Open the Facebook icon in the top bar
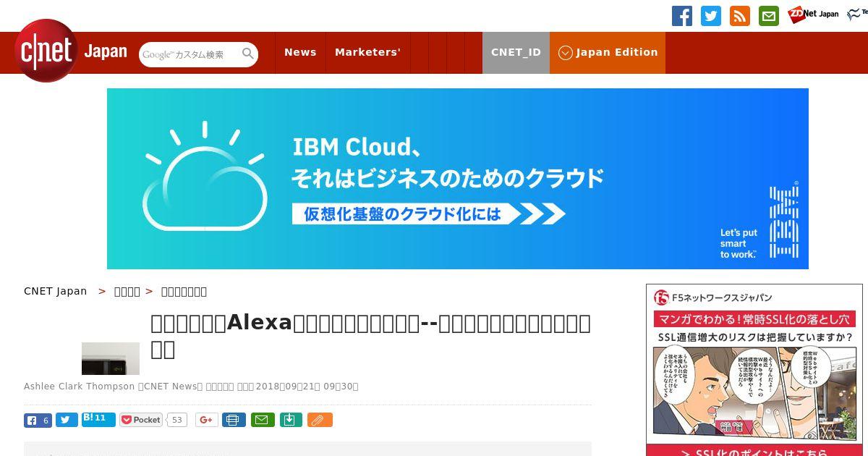 point(682,16)
